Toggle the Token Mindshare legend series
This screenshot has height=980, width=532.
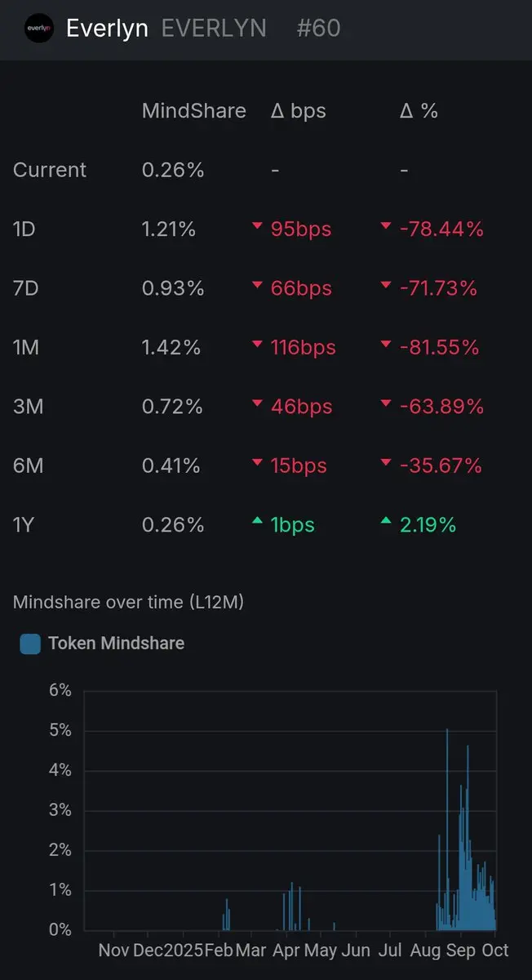coord(116,644)
